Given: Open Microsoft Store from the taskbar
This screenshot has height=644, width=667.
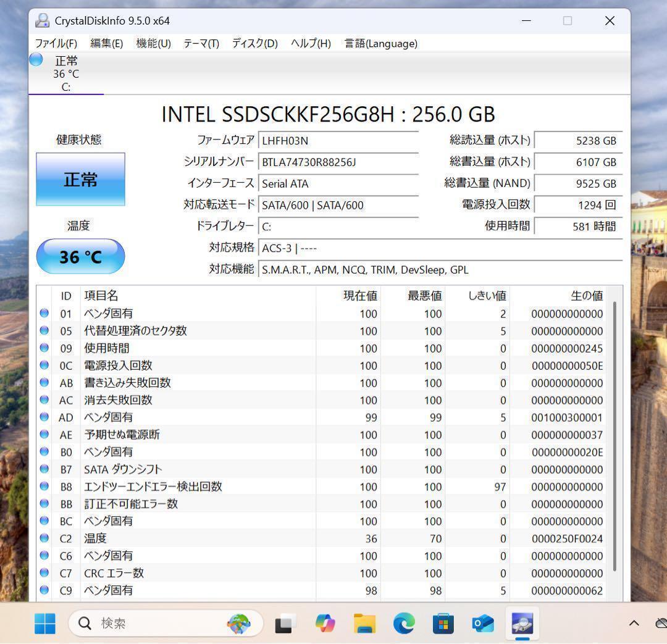Looking at the screenshot, I should [443, 624].
